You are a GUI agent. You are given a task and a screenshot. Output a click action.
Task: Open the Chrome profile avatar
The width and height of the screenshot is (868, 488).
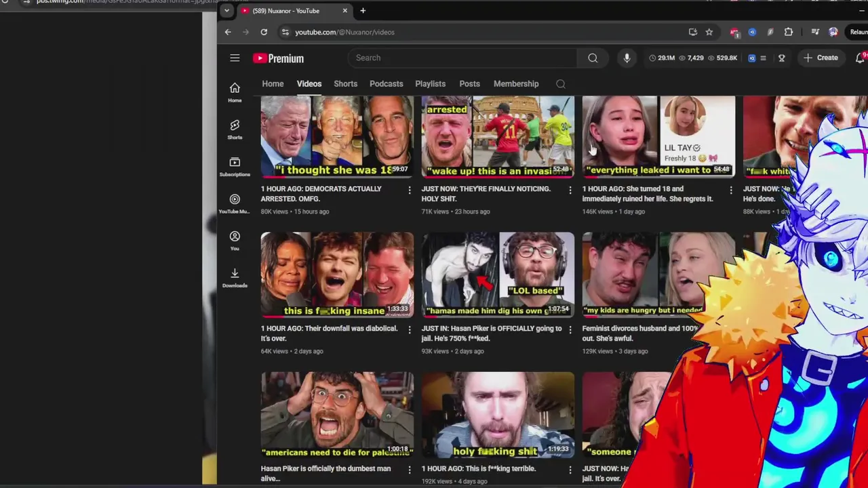833,32
